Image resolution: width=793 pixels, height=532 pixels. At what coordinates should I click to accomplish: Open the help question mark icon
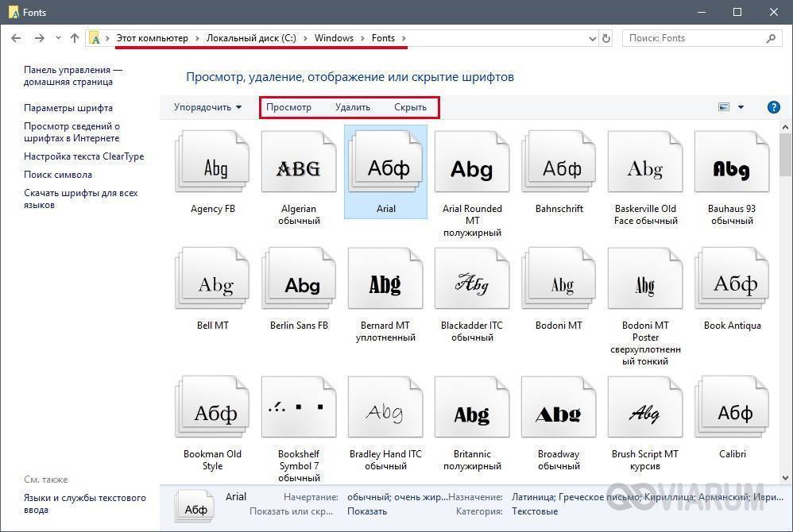773,107
